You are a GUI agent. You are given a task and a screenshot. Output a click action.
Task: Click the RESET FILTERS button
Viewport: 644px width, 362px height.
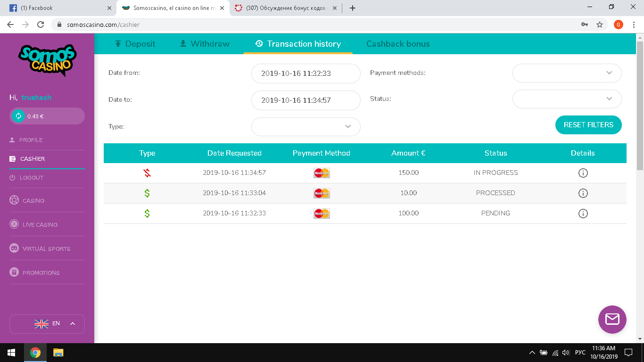588,125
